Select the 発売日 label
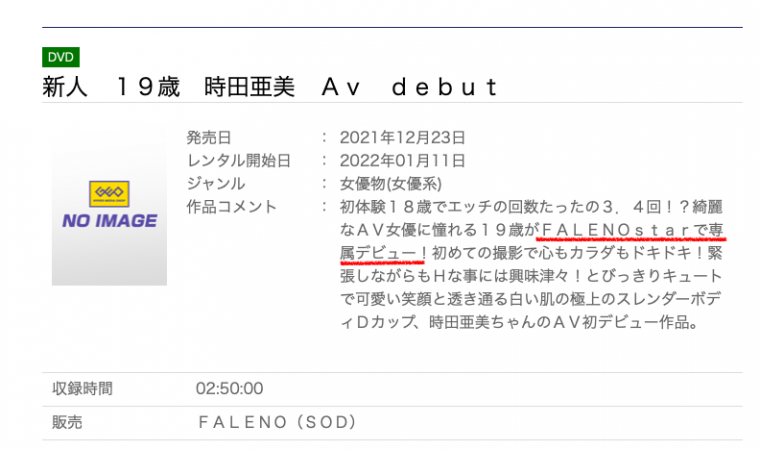This screenshot has width=760, height=450. (x=208, y=138)
